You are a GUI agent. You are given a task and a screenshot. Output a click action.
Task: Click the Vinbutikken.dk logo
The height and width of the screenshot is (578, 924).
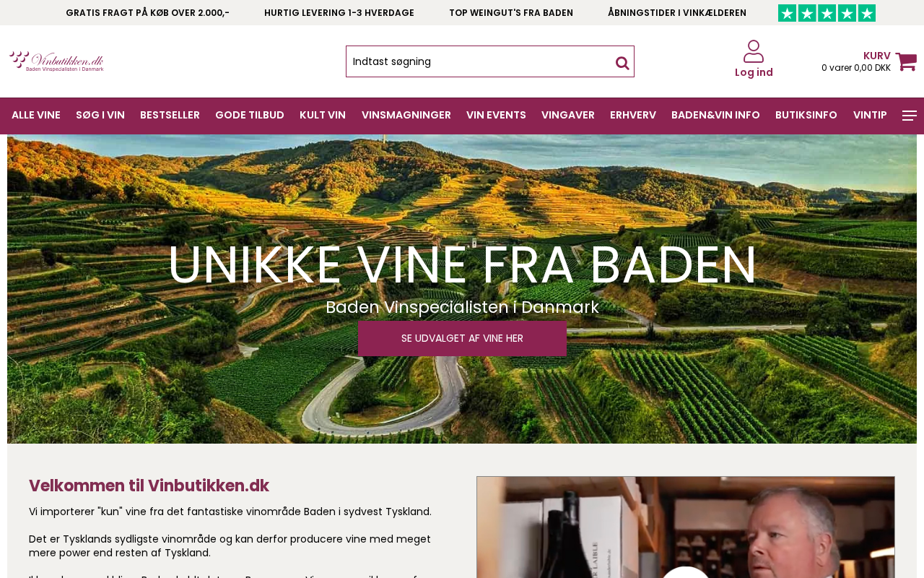click(x=56, y=61)
